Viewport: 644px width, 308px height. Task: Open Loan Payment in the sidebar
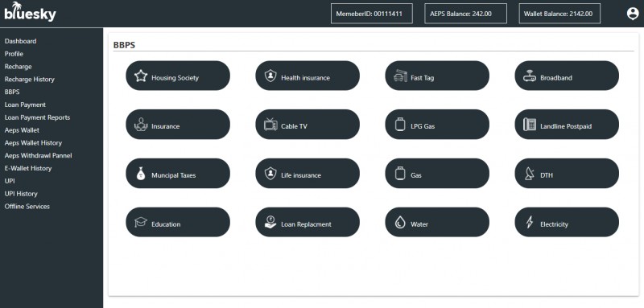point(25,105)
